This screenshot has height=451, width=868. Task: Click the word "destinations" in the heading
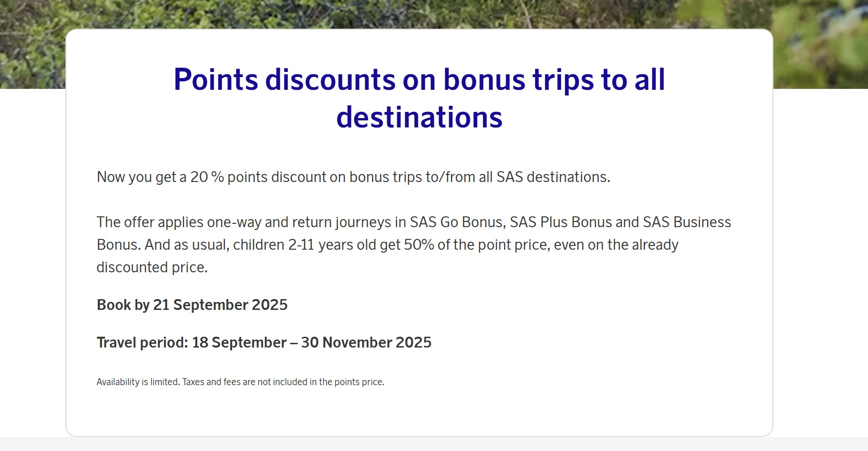(419, 117)
